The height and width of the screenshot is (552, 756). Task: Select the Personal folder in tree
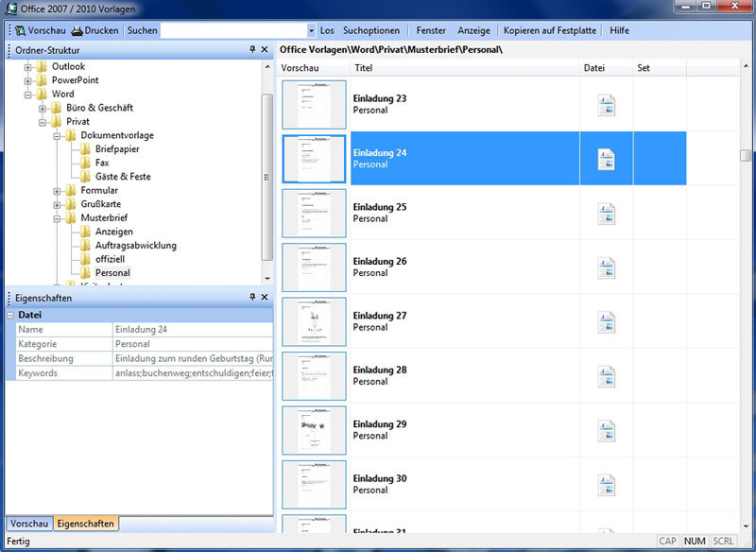pyautogui.click(x=112, y=273)
